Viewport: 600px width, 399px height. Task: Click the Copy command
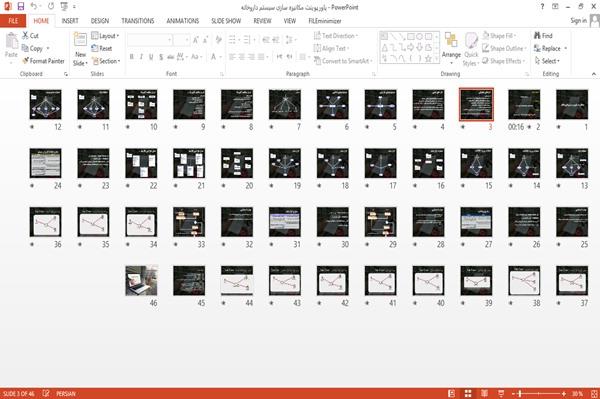pos(32,48)
